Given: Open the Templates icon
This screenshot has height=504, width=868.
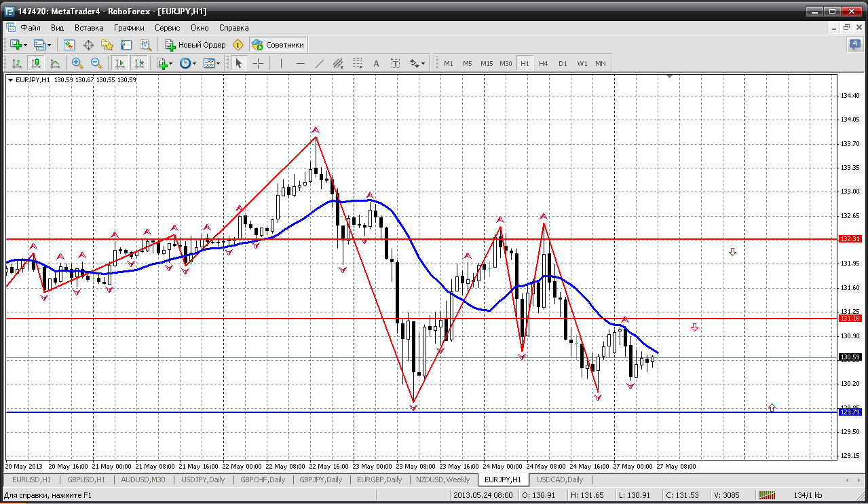Looking at the screenshot, I should click(x=209, y=63).
